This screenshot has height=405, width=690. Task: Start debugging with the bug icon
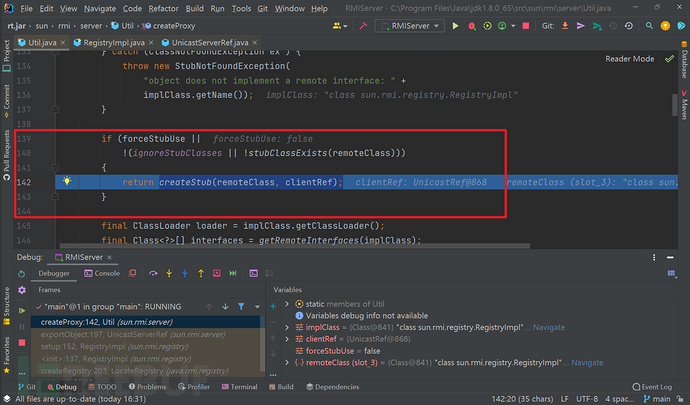[472, 26]
